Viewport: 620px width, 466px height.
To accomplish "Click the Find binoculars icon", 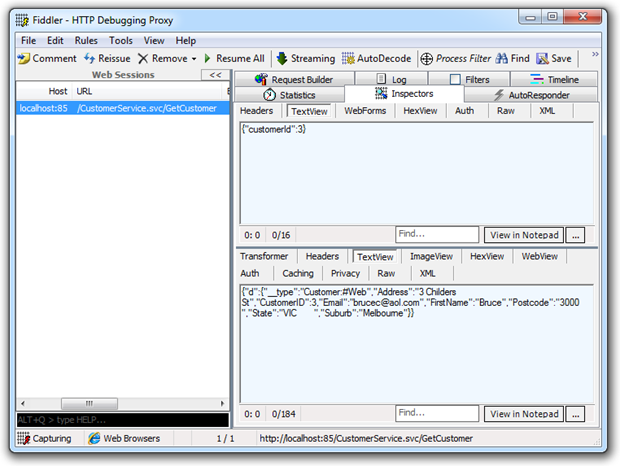I will coord(501,58).
